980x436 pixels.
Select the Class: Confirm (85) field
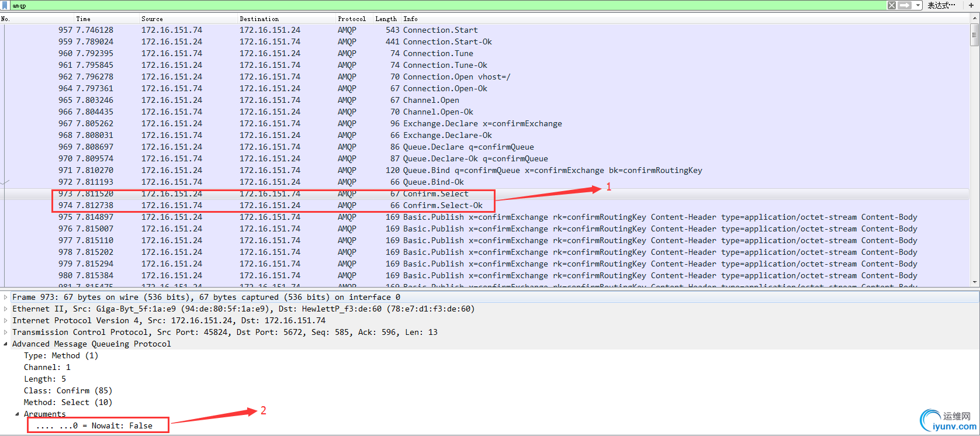pos(68,390)
